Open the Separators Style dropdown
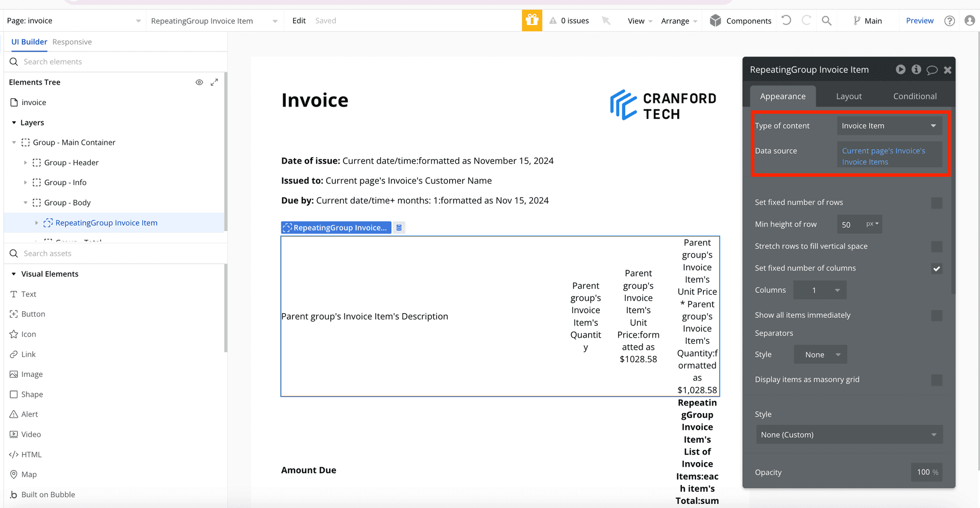 820,354
